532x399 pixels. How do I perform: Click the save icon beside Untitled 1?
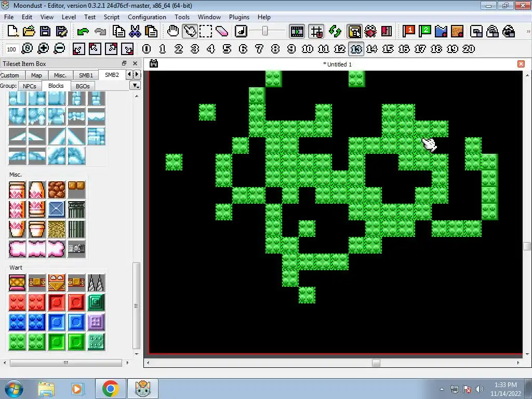154,64
